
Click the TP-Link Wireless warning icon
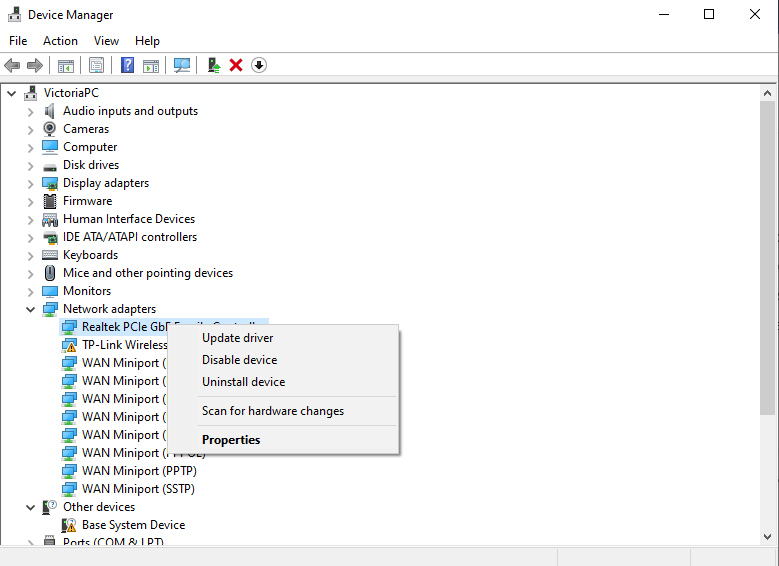tap(69, 345)
